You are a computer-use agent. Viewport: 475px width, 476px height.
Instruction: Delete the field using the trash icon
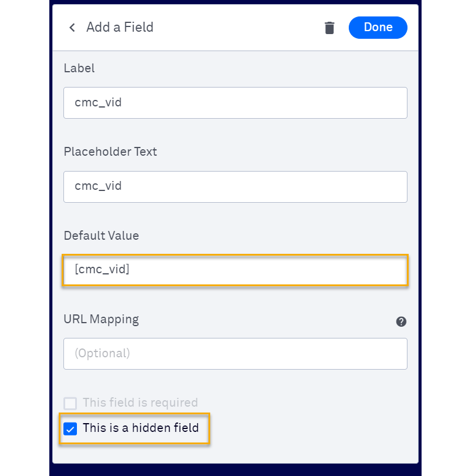pyautogui.click(x=329, y=28)
